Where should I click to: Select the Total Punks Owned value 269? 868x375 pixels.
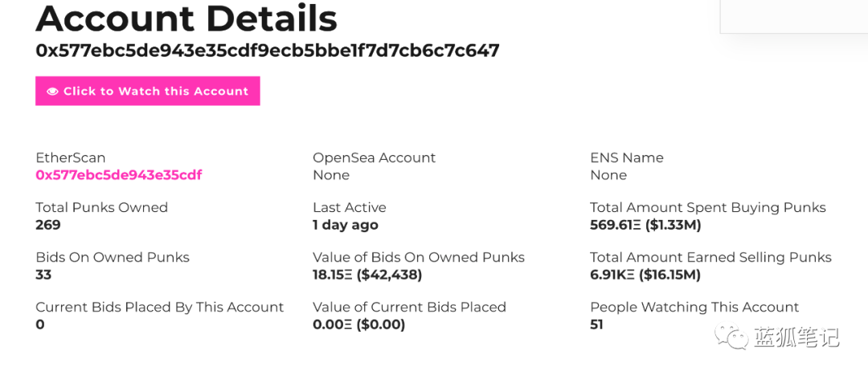(48, 225)
